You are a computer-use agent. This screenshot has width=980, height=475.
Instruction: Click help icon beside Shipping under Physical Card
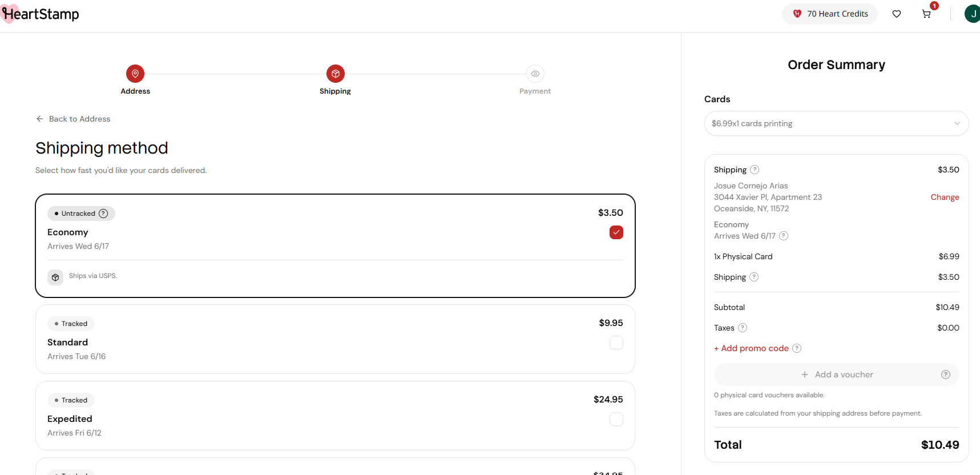[x=754, y=277]
